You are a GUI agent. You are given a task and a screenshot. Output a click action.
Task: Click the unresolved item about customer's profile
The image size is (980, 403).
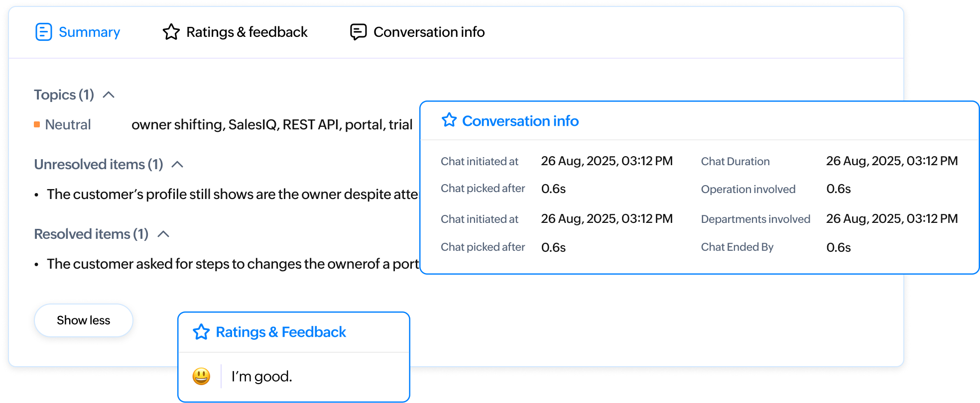(232, 194)
